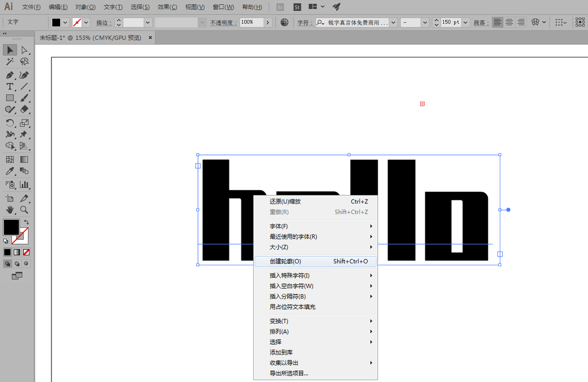Choose 创建轮廓(O) from context menu
Image resolution: width=588 pixels, height=382 pixels.
[x=316, y=261]
